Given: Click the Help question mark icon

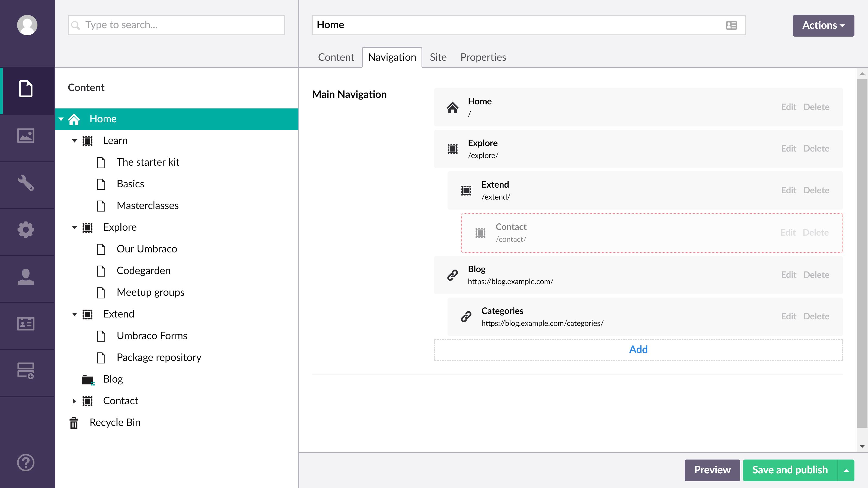Looking at the screenshot, I should [x=26, y=463].
